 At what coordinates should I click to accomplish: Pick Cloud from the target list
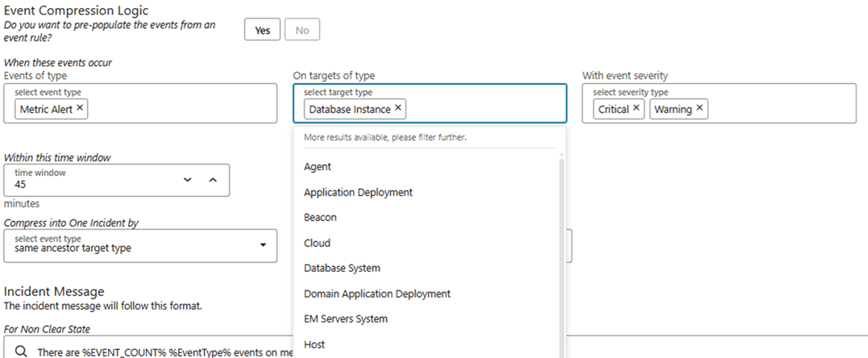tap(317, 243)
